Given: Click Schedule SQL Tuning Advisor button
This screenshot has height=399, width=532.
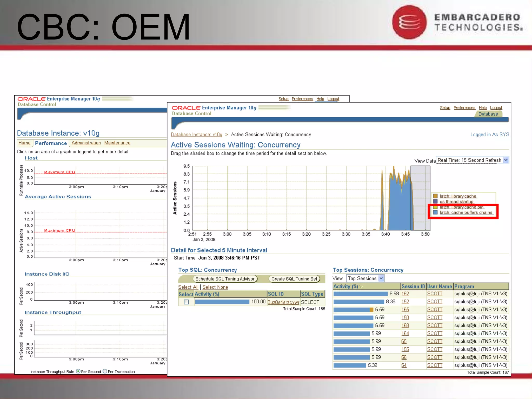Looking at the screenshot, I should click(x=225, y=279).
